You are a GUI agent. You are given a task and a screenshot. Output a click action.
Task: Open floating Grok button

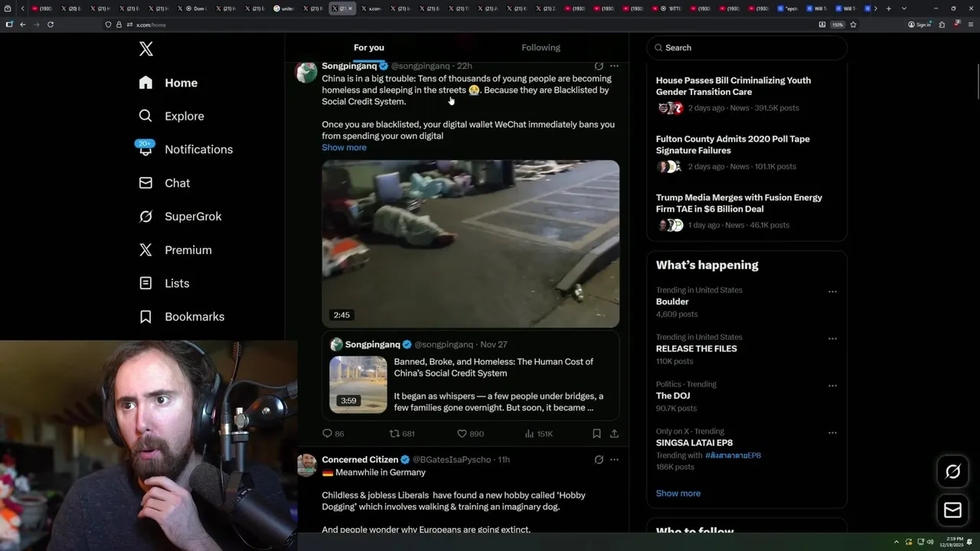coord(953,471)
